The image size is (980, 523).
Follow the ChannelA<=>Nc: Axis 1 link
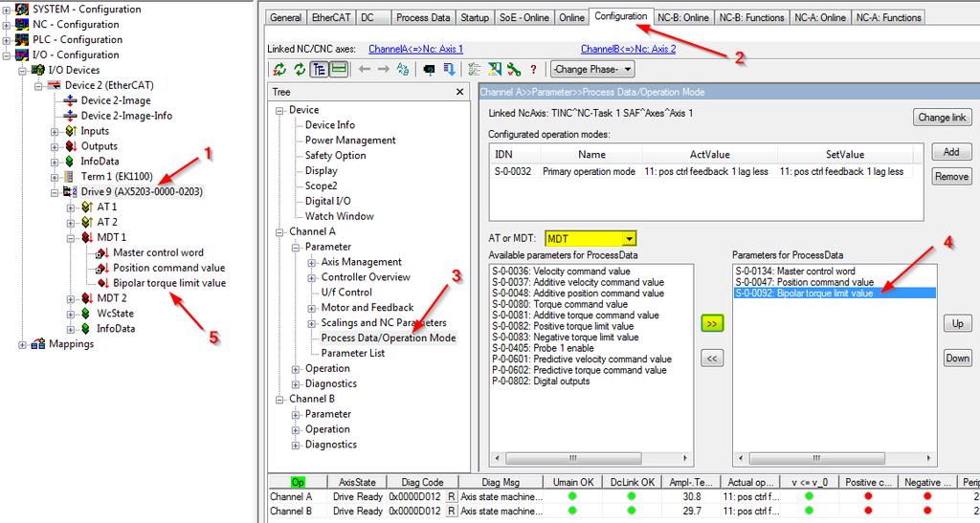(415, 49)
